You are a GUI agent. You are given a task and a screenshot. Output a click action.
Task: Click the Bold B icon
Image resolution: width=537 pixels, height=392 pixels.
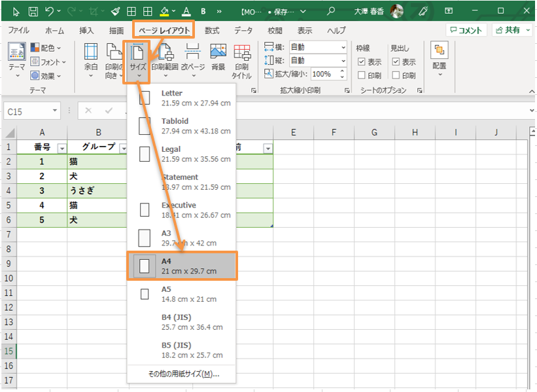click(x=203, y=11)
